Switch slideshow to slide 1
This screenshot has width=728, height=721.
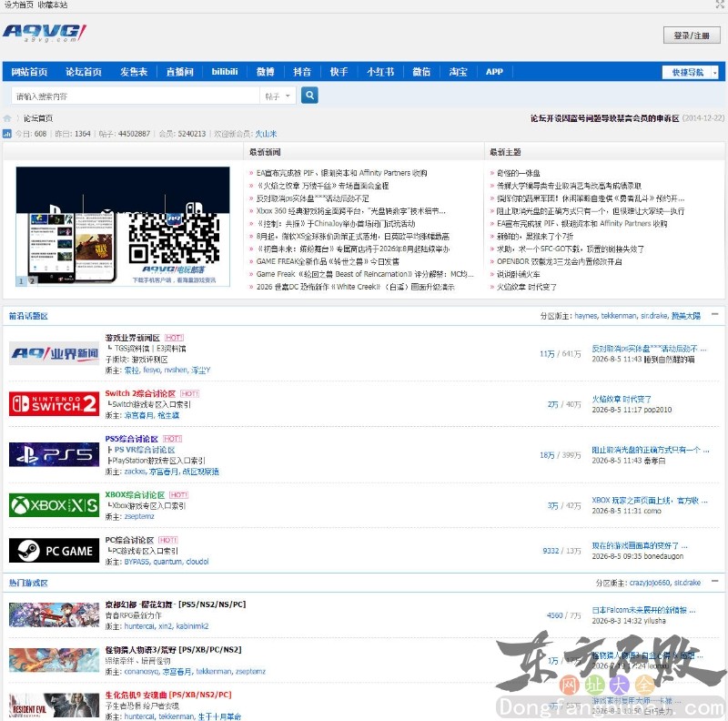pos(21,281)
